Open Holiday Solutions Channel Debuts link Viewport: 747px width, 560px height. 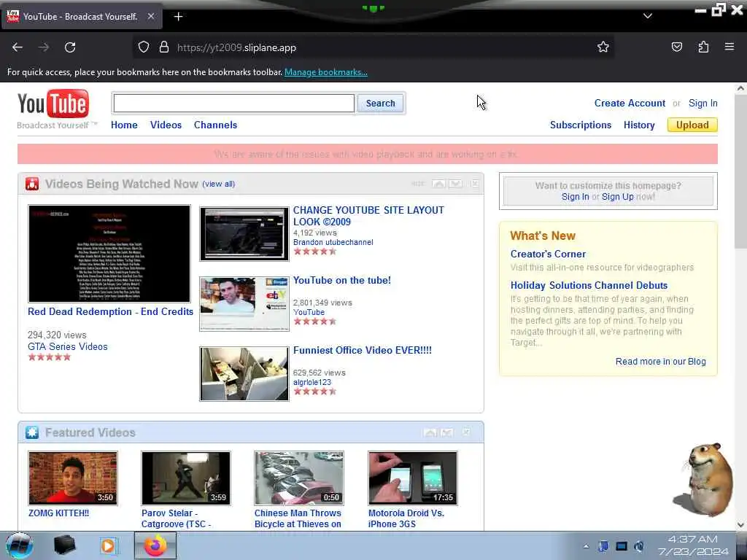[x=589, y=285]
